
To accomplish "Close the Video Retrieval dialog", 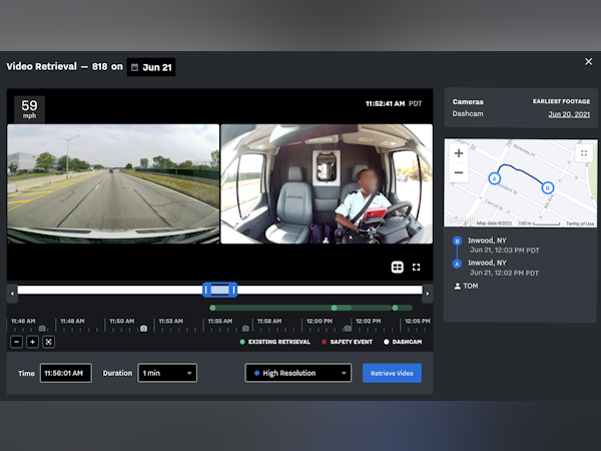I will (x=588, y=62).
